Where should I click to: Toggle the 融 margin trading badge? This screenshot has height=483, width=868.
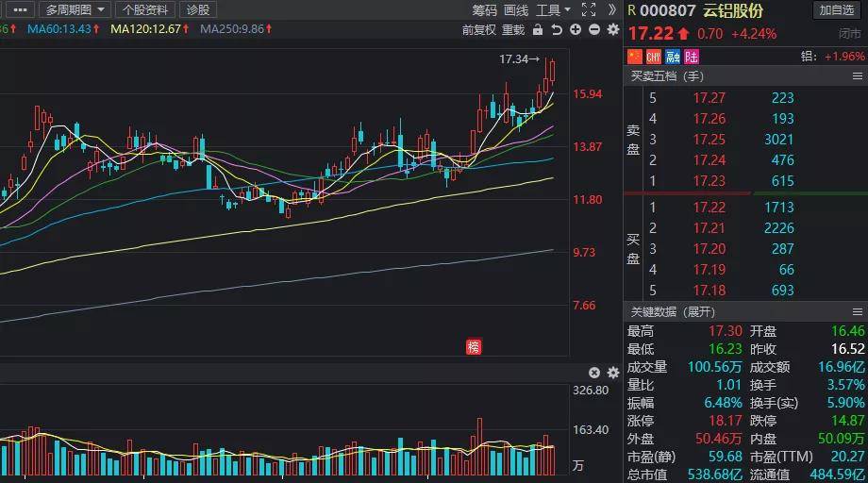pos(672,57)
